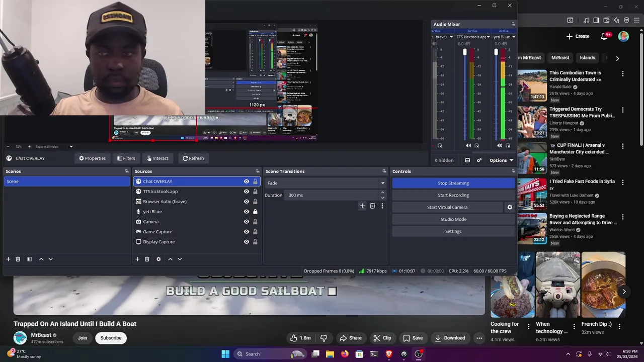Move source up in Sources toolbar

click(171, 259)
